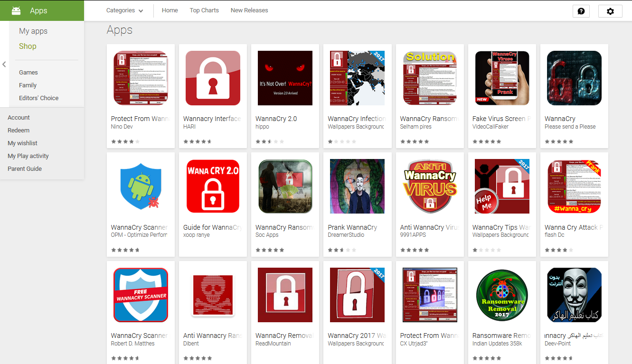The width and height of the screenshot is (632, 364).
Task: Click developer name flash Dc
Action: 555,235
